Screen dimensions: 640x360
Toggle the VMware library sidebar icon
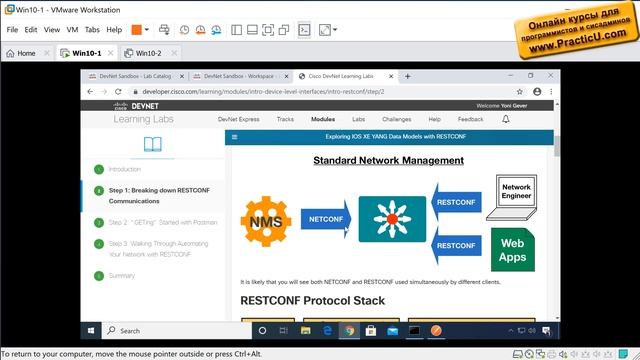point(236,30)
